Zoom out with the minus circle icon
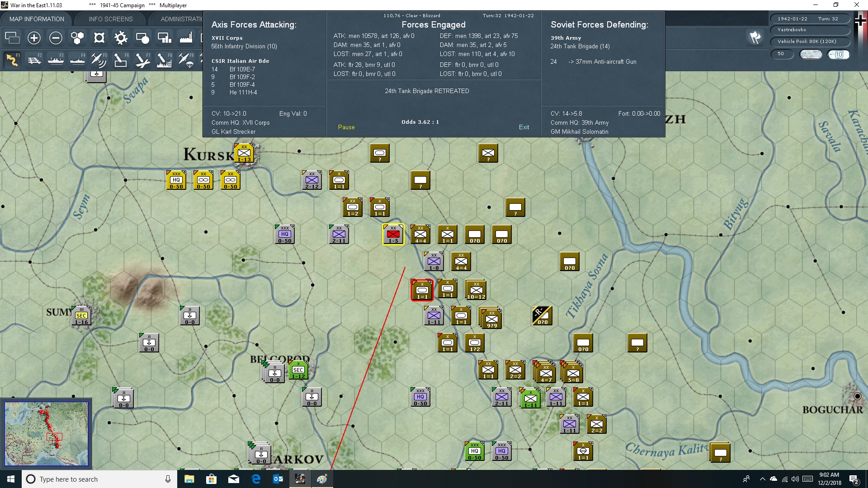The width and height of the screenshot is (868, 488). click(56, 38)
